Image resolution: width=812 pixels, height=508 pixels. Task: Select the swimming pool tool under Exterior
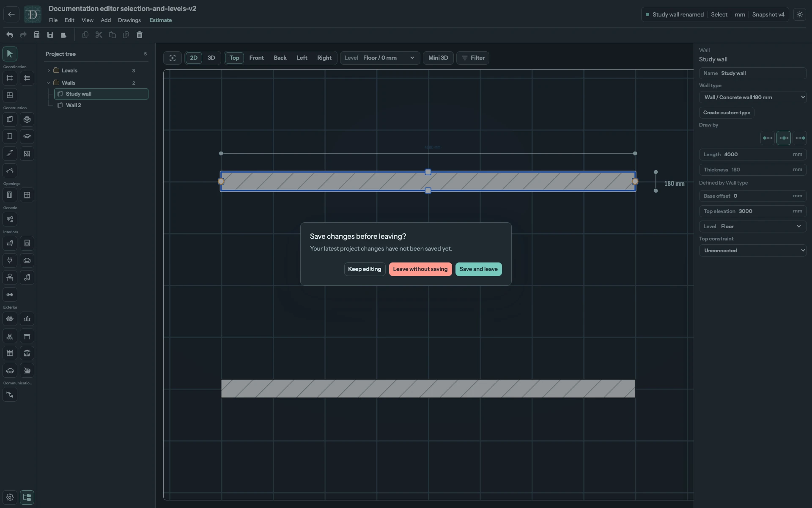10,336
